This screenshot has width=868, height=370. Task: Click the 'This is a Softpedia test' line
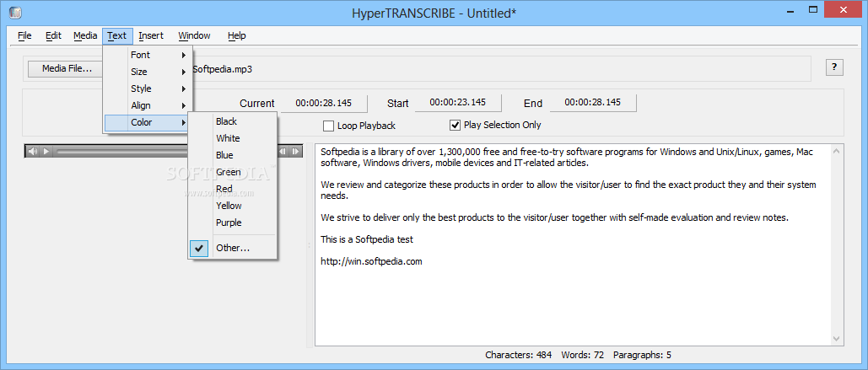coord(367,239)
